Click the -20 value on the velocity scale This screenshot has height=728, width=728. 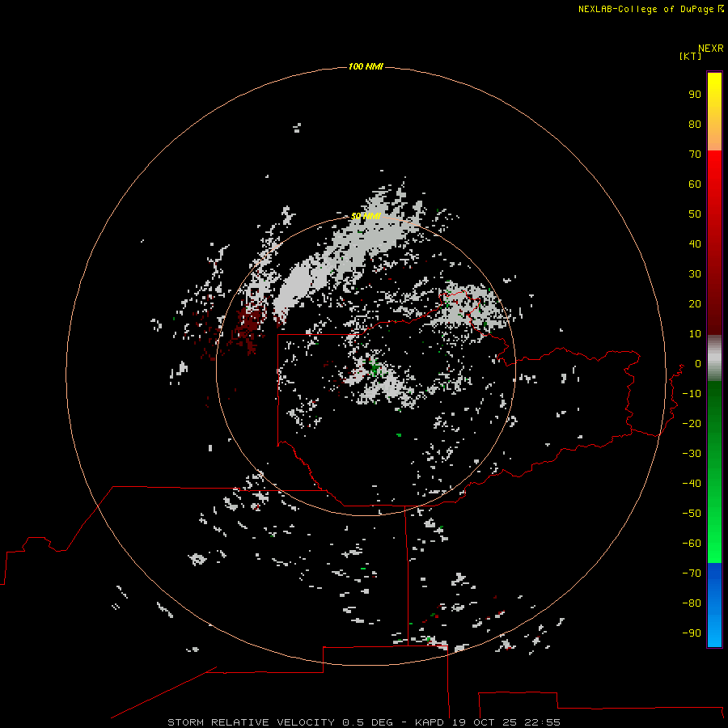692,423
